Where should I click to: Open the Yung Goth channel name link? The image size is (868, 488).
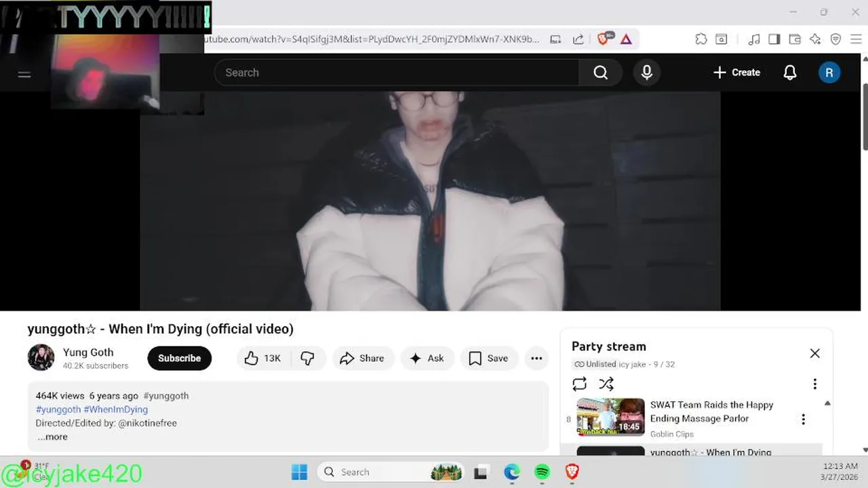[88, 352]
